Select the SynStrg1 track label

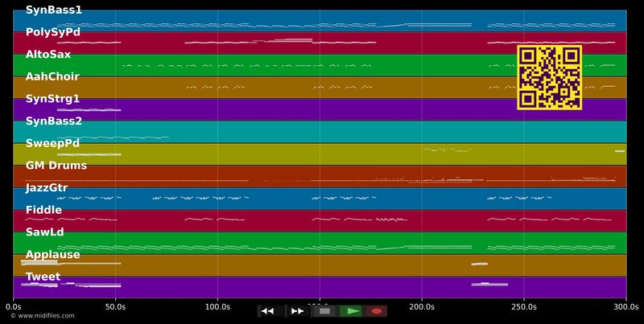(52, 99)
